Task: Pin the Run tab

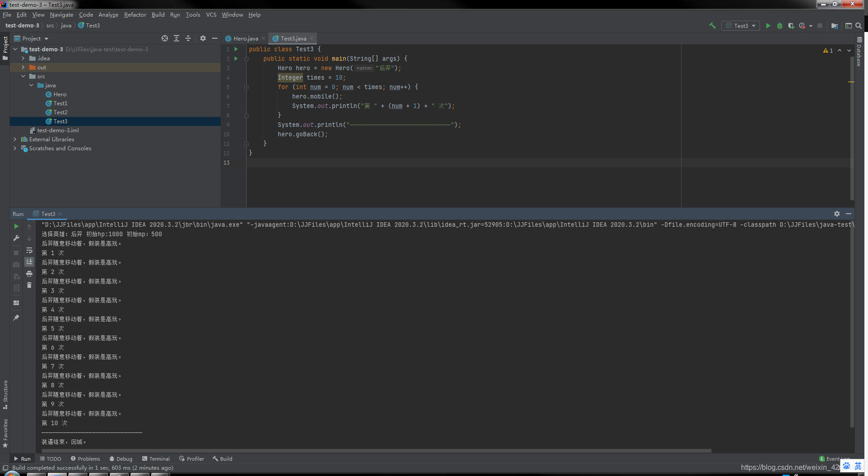Action: click(16, 318)
